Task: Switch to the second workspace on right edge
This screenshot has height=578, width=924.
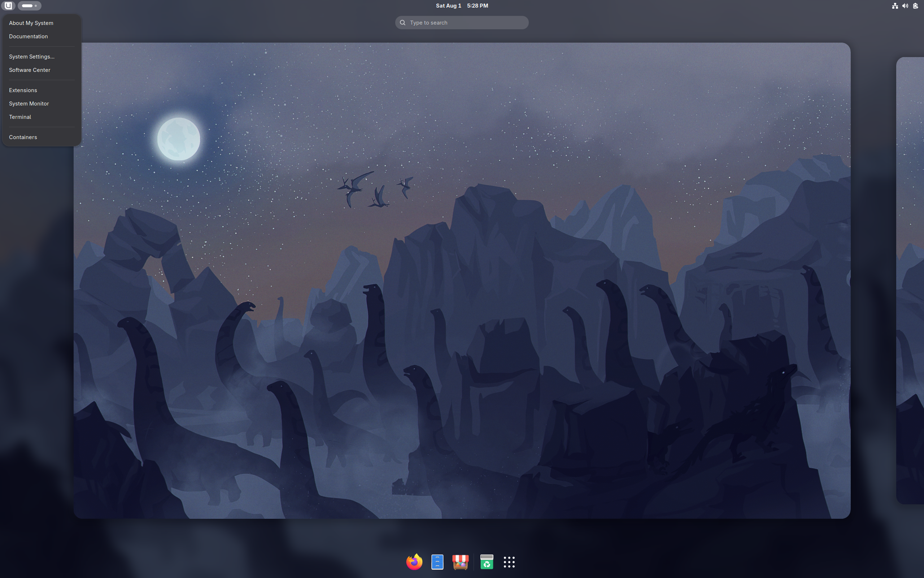Action: (x=910, y=280)
